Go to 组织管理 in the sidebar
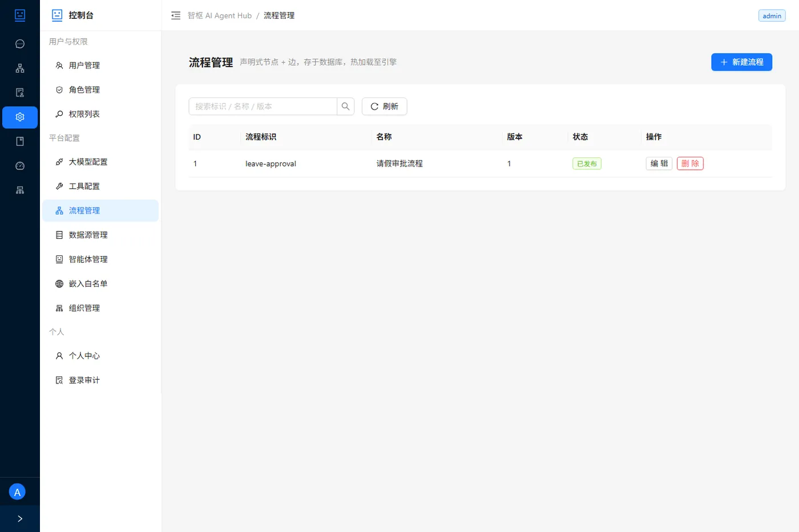This screenshot has height=532, width=799. (100, 308)
